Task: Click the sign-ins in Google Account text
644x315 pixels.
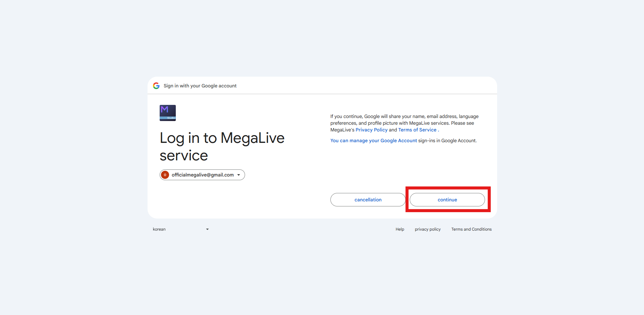Action: pyautogui.click(x=447, y=141)
